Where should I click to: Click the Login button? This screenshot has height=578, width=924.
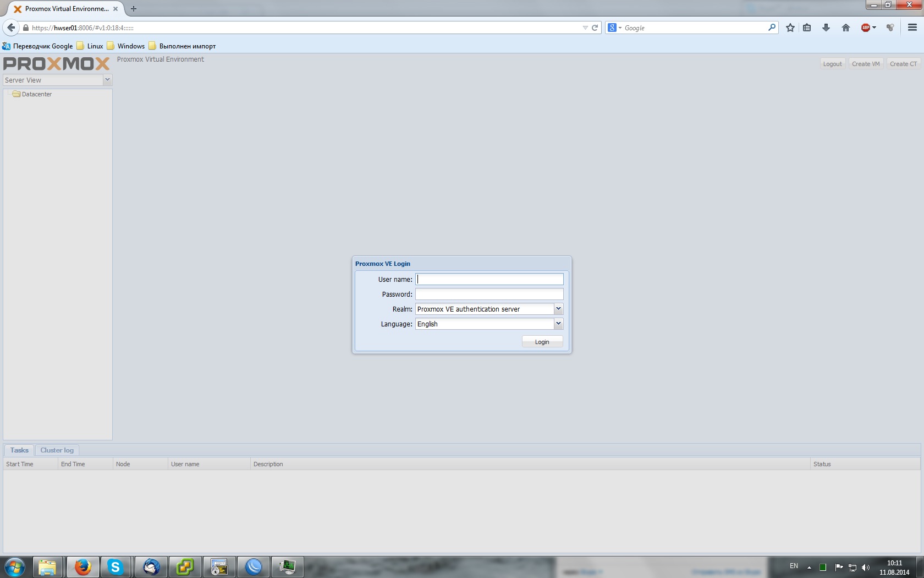[x=542, y=342]
